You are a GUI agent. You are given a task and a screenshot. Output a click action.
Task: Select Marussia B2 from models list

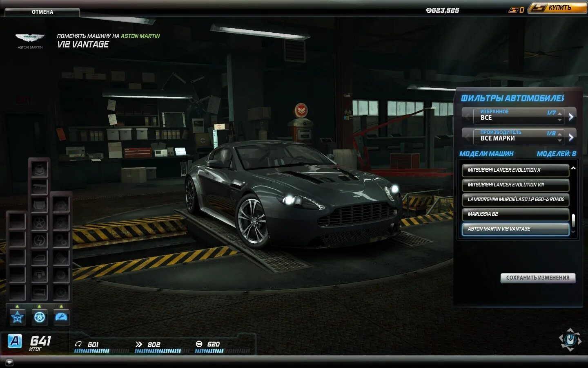point(515,214)
